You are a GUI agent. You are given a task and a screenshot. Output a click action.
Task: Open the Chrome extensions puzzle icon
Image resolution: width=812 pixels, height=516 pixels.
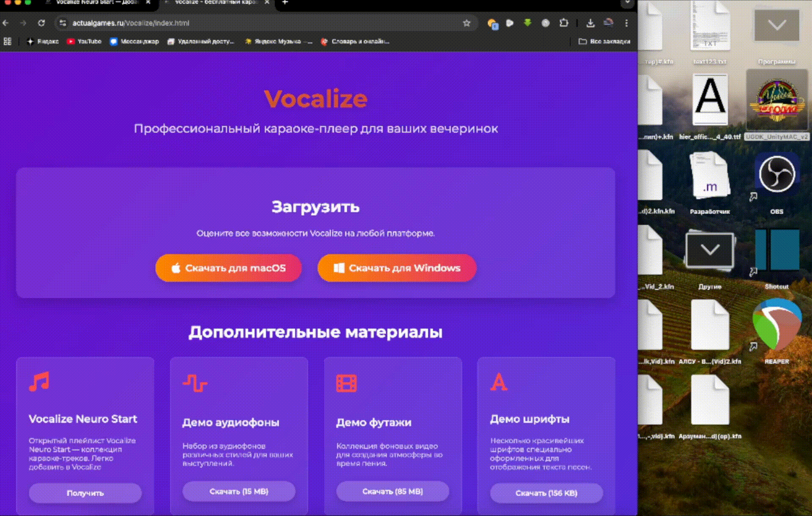click(564, 24)
